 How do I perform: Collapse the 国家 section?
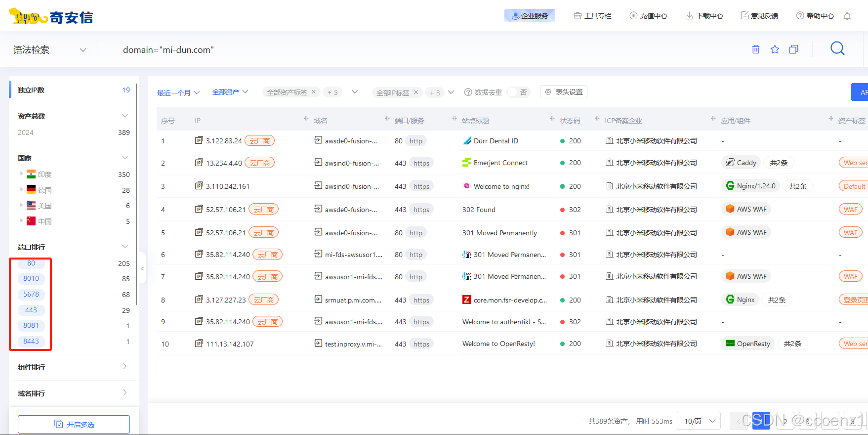pyautogui.click(x=125, y=158)
